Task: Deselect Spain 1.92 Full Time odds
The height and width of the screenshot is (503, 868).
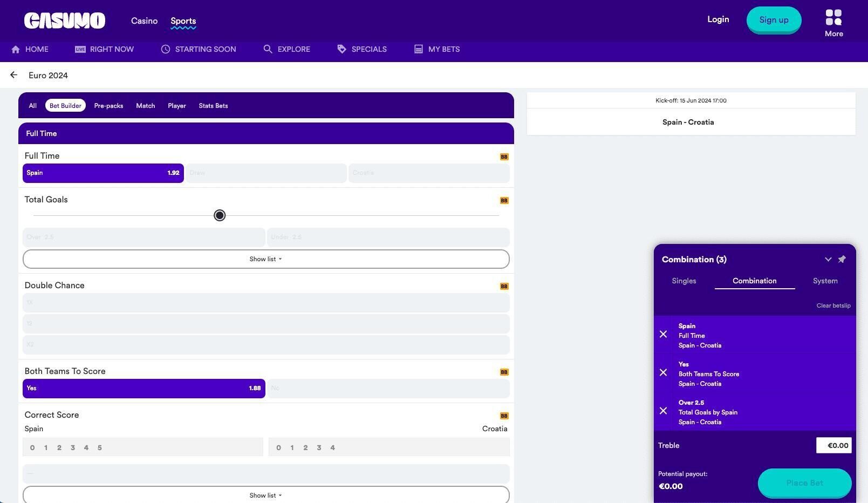Action: pyautogui.click(x=103, y=173)
